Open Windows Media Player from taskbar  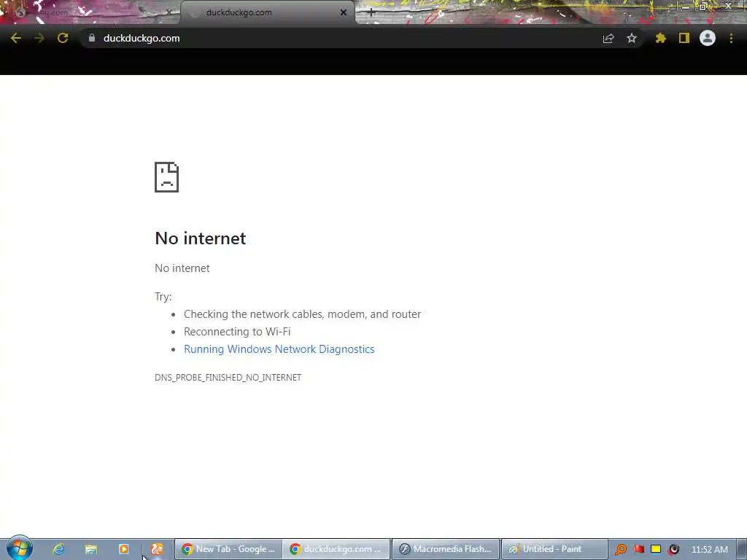124,549
